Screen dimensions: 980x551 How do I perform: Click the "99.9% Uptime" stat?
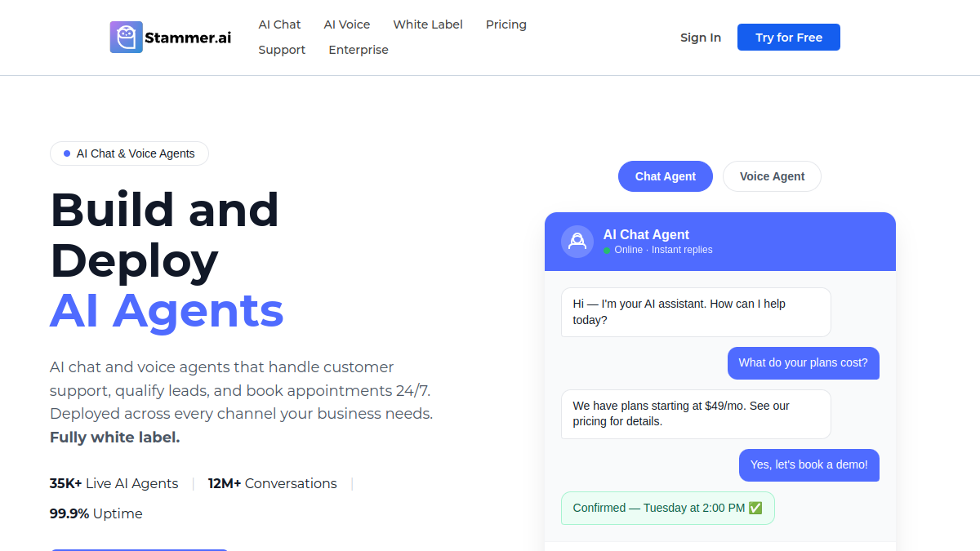click(x=96, y=514)
